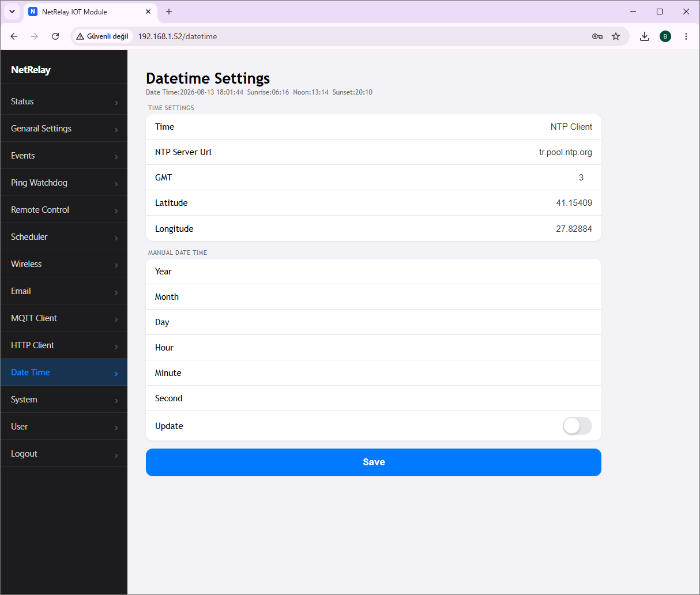Click the Logout sidebar link

(x=64, y=454)
